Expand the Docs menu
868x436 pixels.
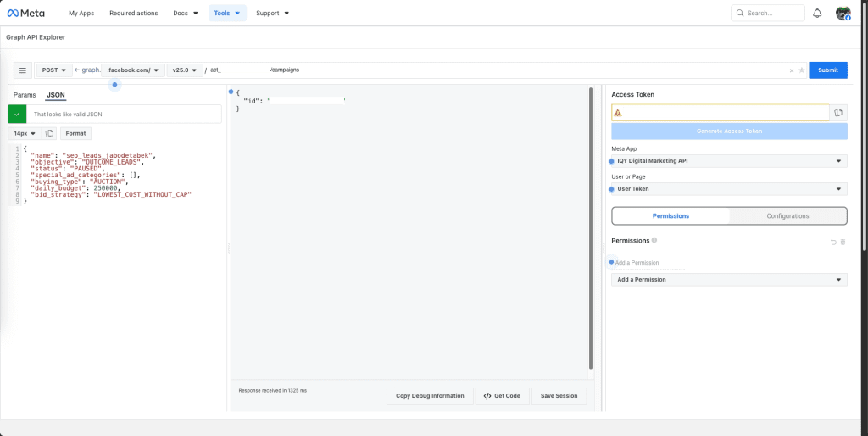point(186,14)
